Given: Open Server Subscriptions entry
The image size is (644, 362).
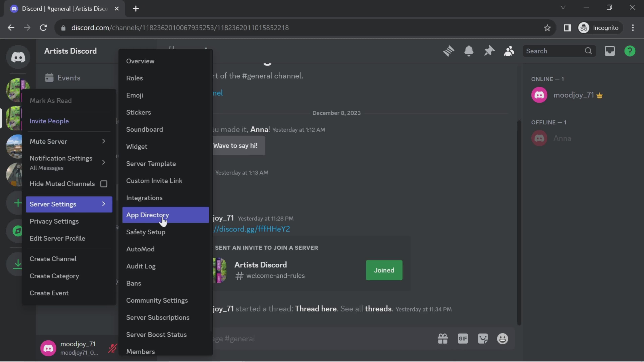Looking at the screenshot, I should tap(166, 318).
